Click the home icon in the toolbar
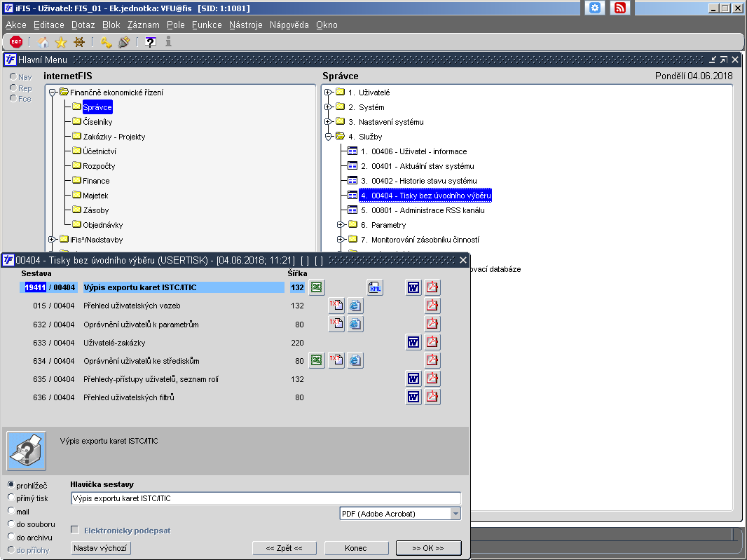This screenshot has height=560, width=747. (x=43, y=42)
